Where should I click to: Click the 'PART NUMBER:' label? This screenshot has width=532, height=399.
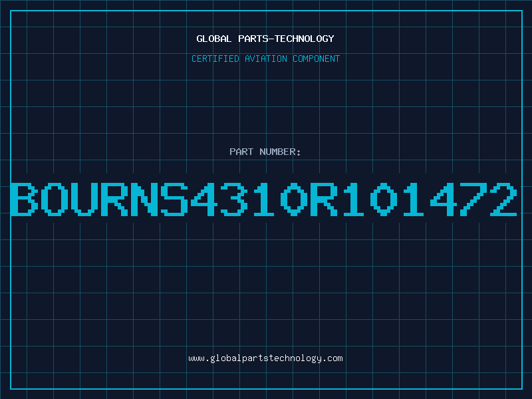coord(265,152)
